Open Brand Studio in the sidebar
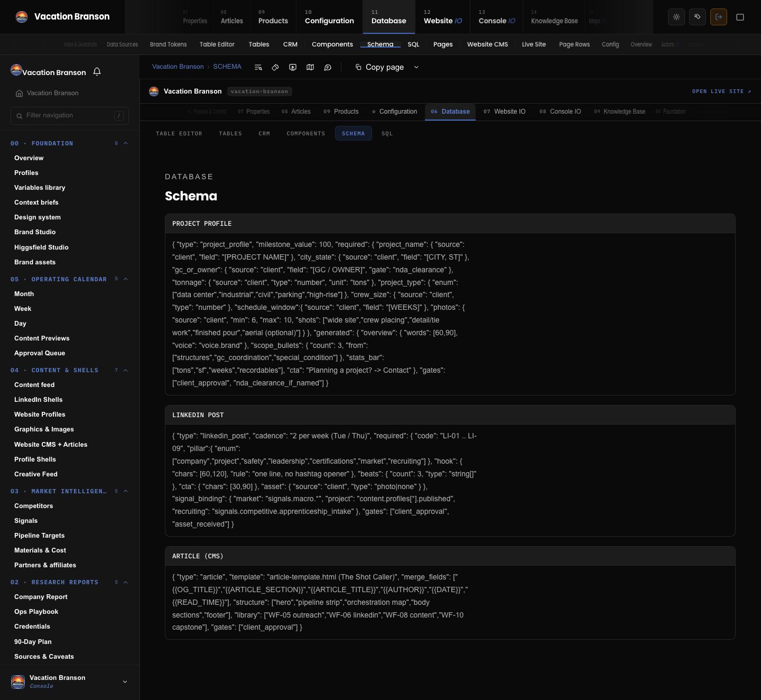Image resolution: width=761 pixels, height=700 pixels. [35, 232]
